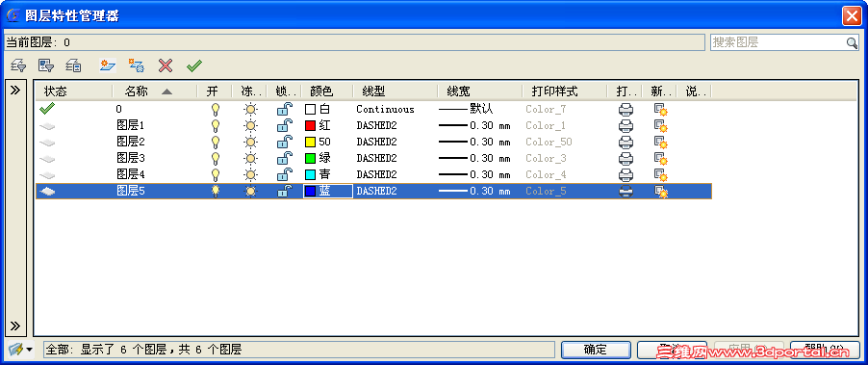Change the cyan color swatch of 图层4
This screenshot has width=868, height=365.
coord(311,175)
